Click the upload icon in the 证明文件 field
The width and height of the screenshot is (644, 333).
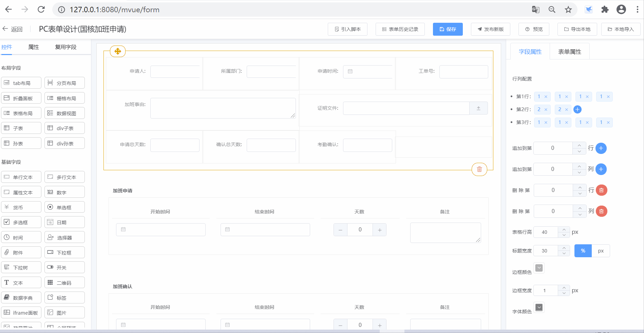[478, 108]
